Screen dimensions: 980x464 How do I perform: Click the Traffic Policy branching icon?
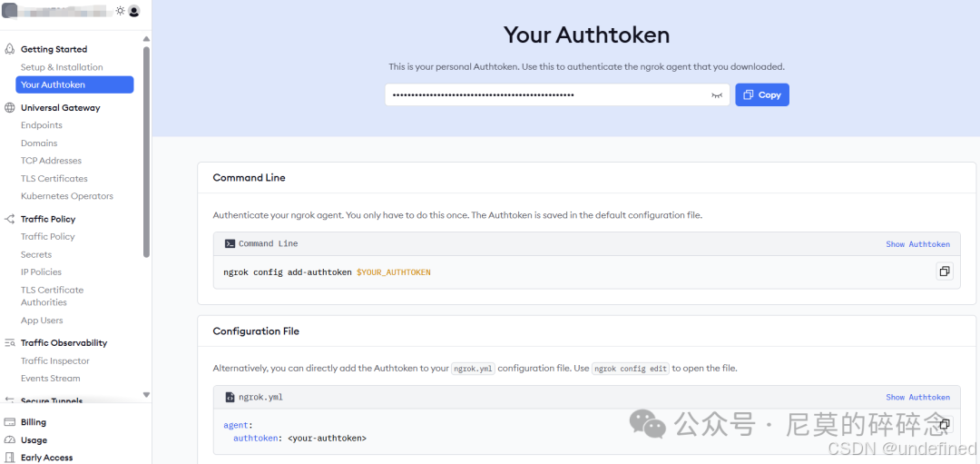9,219
